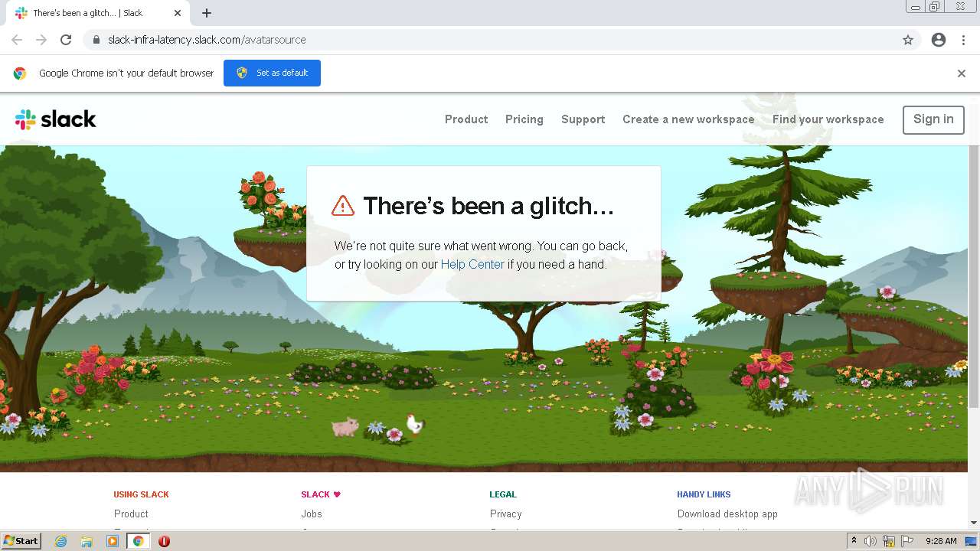Image resolution: width=980 pixels, height=551 pixels.
Task: Click the network tray icon
Action: tap(889, 541)
